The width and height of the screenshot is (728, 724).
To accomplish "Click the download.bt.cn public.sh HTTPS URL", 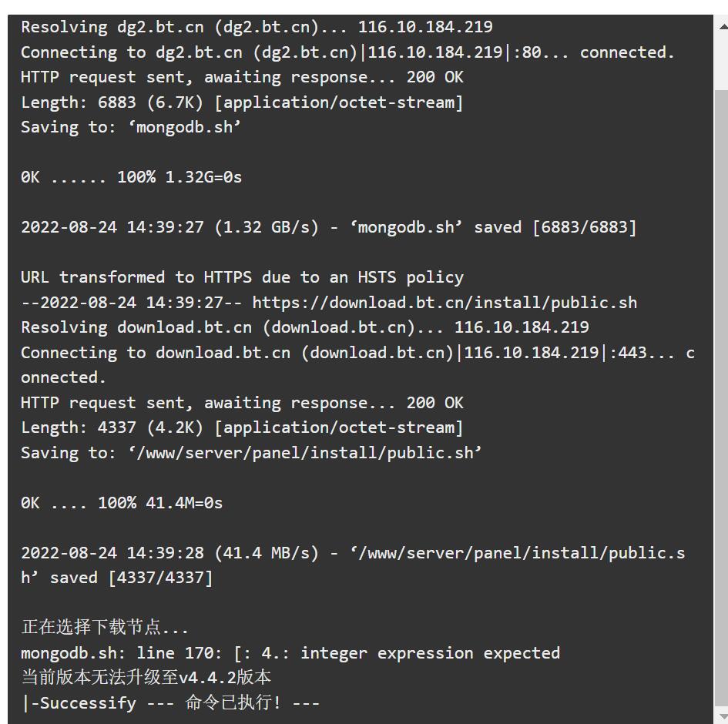I will pyautogui.click(x=445, y=303).
